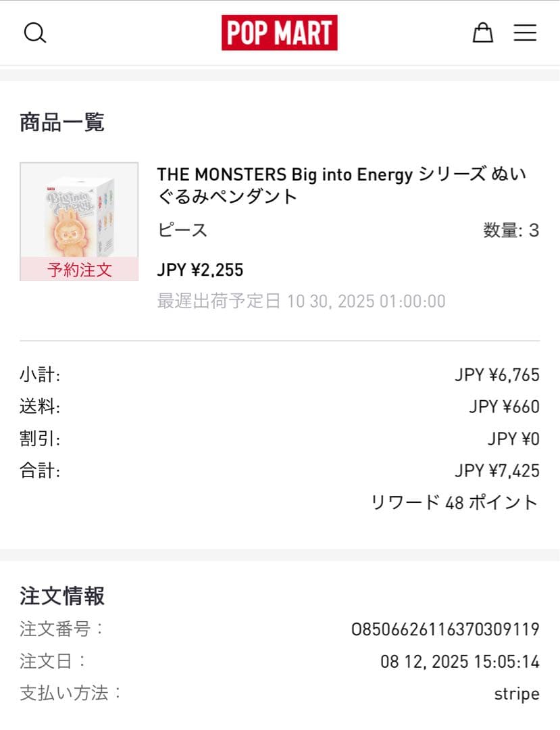This screenshot has height=730, width=560.
Task: Click the item price JPY ¥2,255
Action: [200, 270]
